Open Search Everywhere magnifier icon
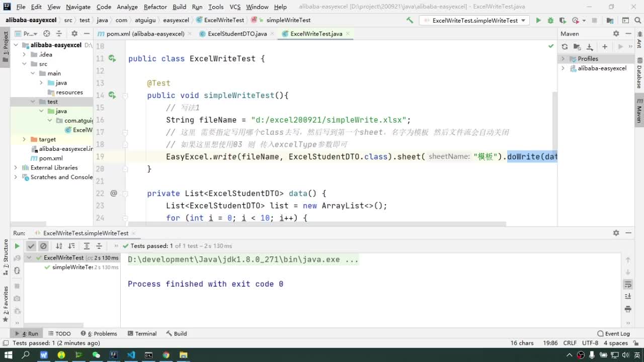The width and height of the screenshot is (644, 362). point(637,21)
